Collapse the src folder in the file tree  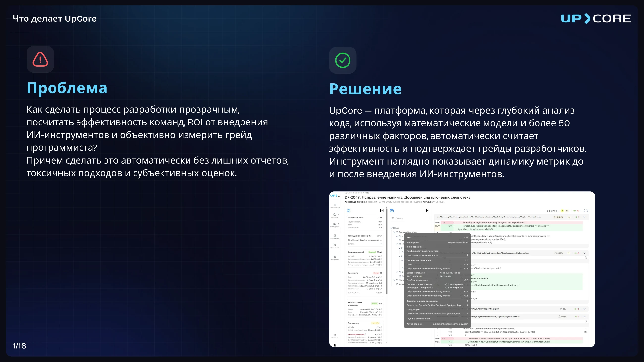pos(392,228)
